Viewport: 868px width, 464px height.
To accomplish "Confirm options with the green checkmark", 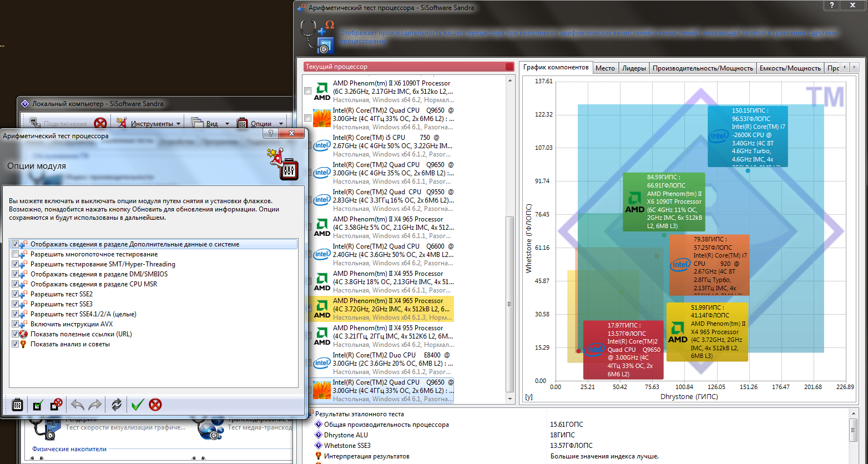I will pos(137,405).
